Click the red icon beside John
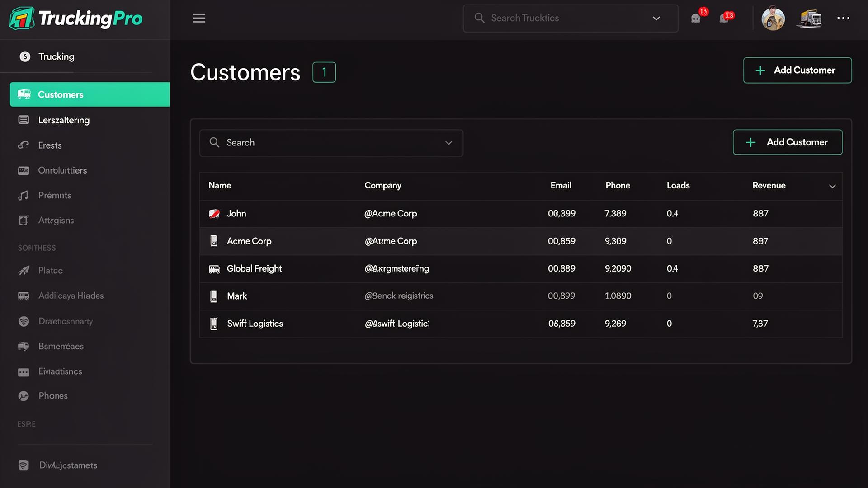868x488 pixels. click(214, 214)
